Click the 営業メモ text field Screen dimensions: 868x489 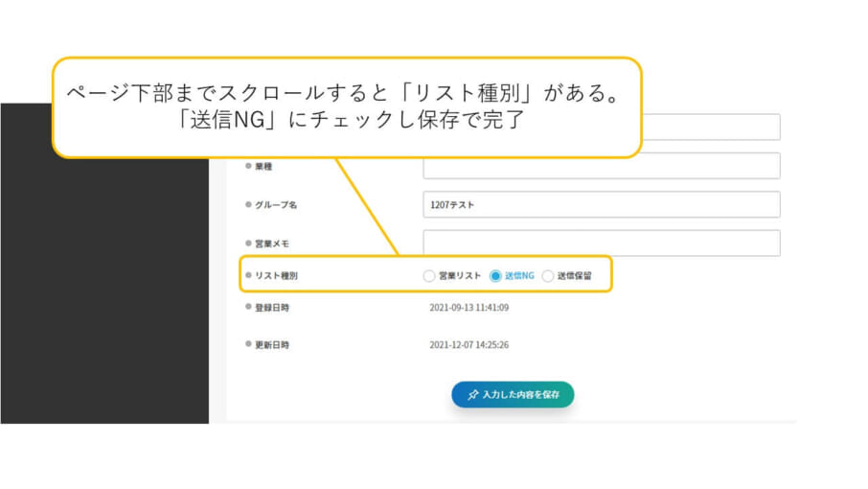tap(601, 244)
